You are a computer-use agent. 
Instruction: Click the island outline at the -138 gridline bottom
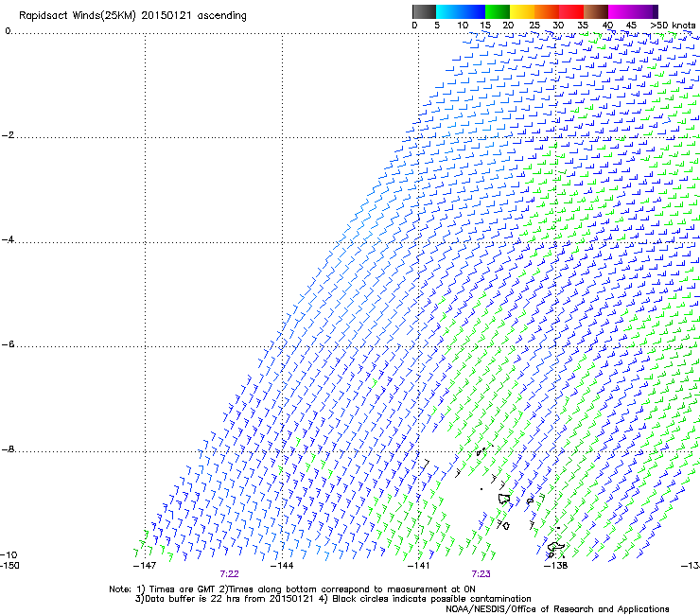coord(556,547)
